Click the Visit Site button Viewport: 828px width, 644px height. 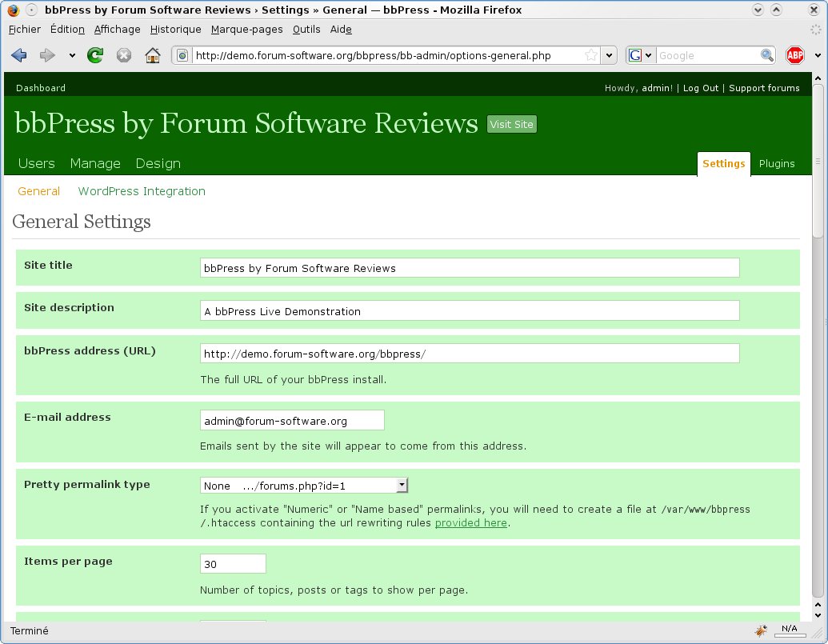[512, 125]
